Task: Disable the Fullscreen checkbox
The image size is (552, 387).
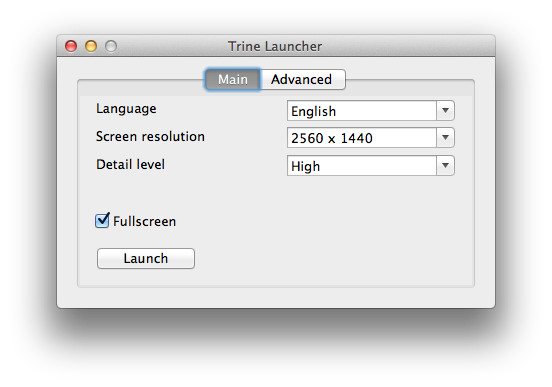Action: point(102,221)
